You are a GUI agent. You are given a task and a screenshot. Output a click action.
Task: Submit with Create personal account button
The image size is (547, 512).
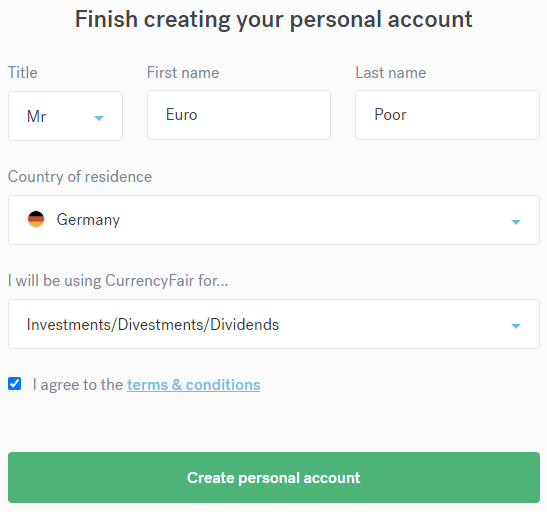click(x=274, y=477)
